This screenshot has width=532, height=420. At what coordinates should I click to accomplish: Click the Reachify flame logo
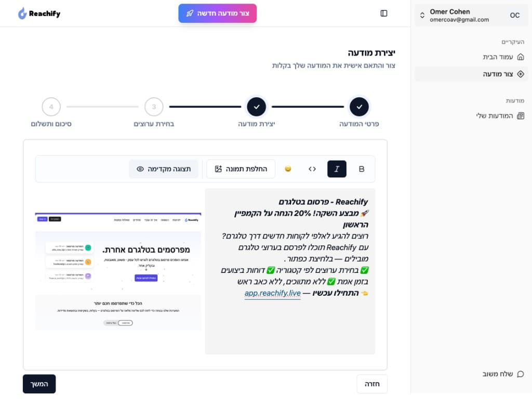click(22, 14)
